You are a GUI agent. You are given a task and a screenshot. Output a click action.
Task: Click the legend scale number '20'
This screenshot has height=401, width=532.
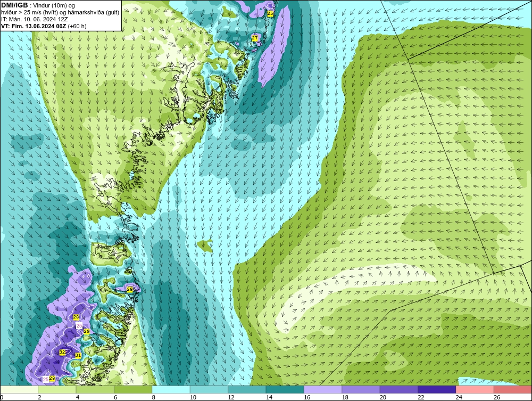tap(383, 397)
